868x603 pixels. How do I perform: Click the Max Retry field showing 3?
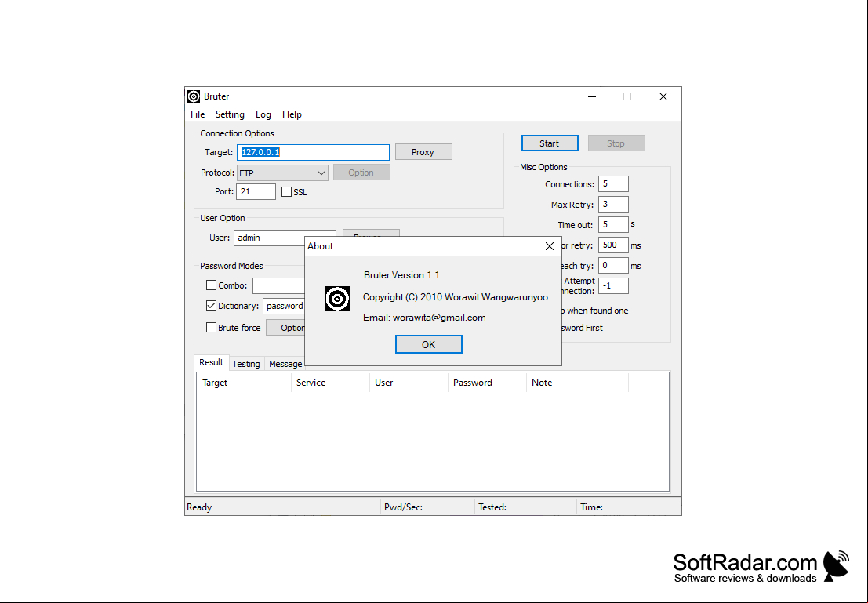click(613, 205)
